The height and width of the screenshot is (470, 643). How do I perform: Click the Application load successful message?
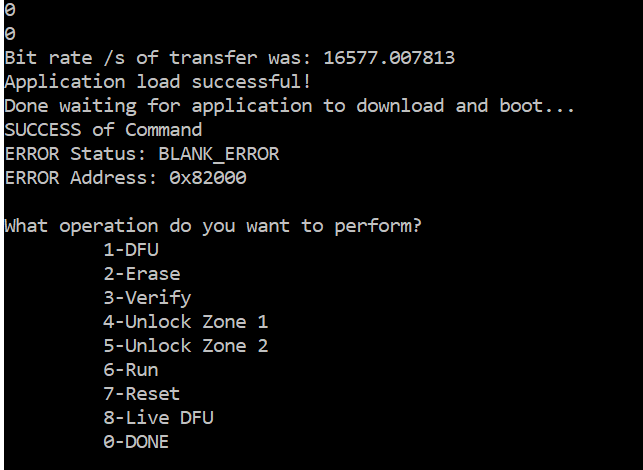157,82
